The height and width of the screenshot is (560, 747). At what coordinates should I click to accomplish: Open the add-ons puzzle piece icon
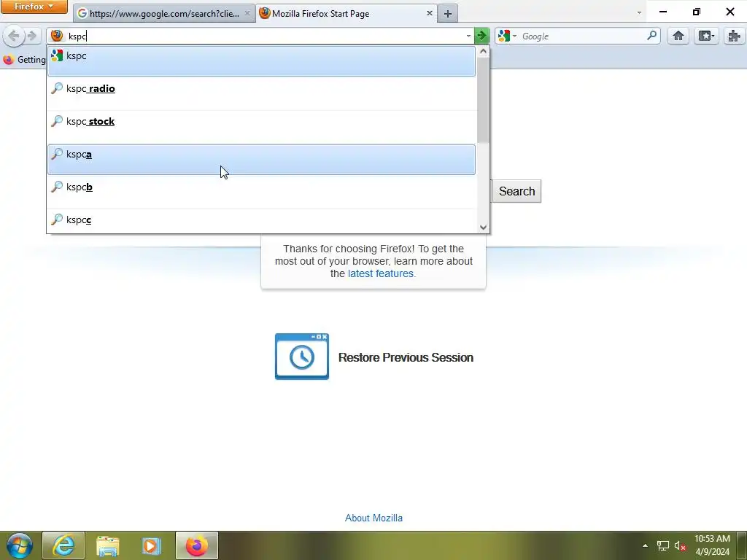(x=734, y=36)
